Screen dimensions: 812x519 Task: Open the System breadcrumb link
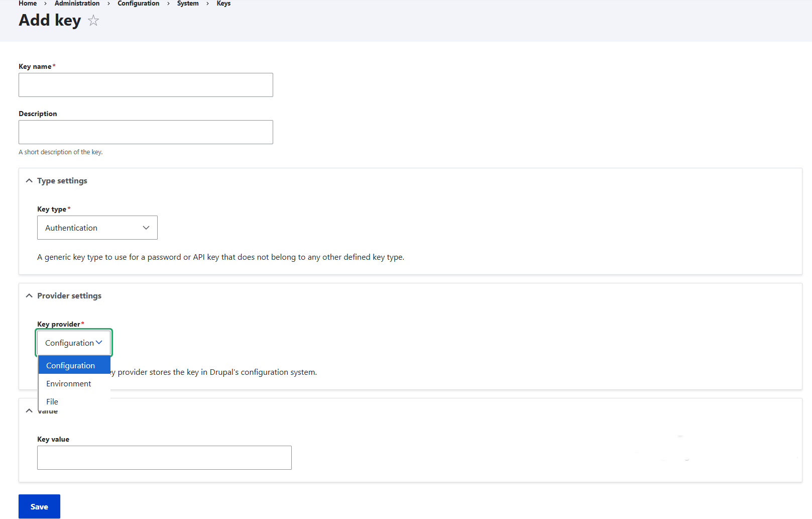coord(187,4)
